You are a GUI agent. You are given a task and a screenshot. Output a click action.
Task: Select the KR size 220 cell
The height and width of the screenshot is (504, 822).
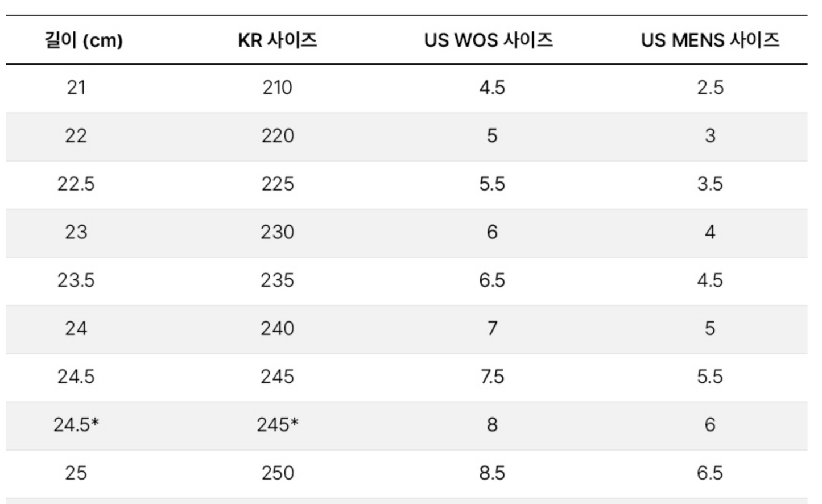click(278, 136)
